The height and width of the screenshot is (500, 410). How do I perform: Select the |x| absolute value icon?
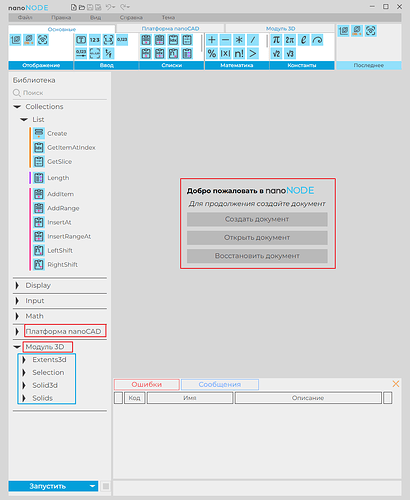[x=226, y=53]
